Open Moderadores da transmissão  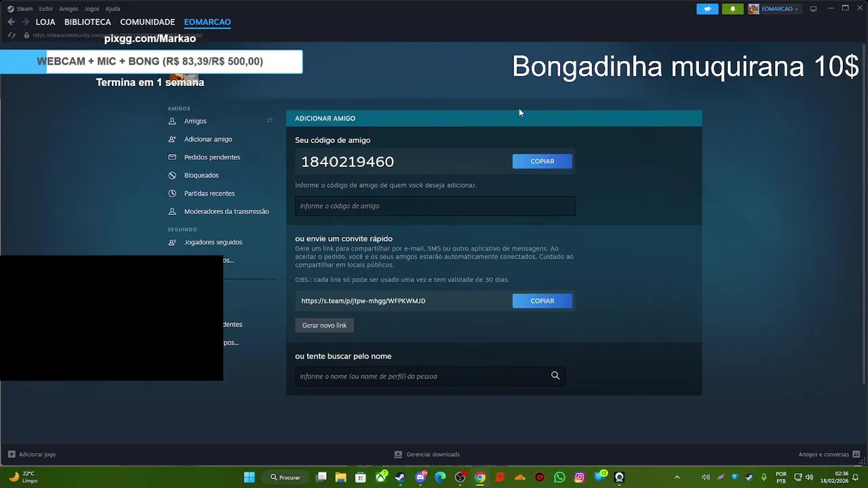(226, 211)
